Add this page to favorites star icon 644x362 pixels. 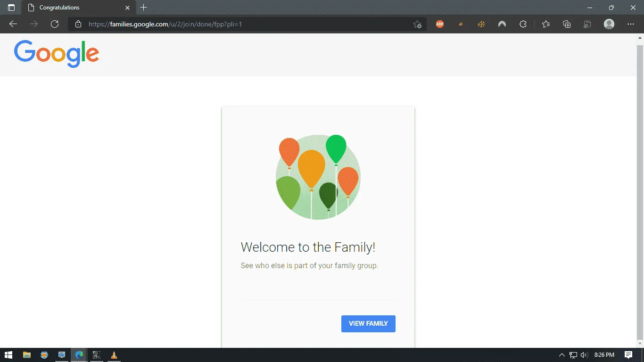coord(417,24)
